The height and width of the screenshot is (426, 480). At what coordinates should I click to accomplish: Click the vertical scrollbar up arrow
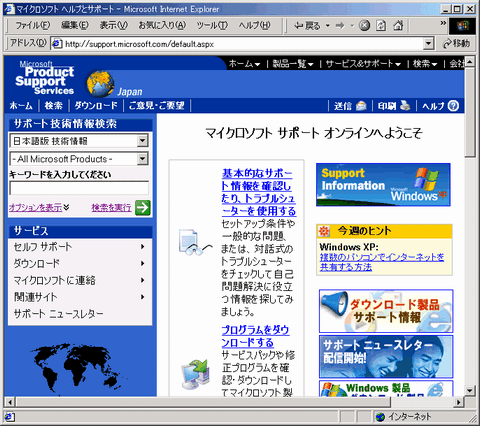coord(470,62)
